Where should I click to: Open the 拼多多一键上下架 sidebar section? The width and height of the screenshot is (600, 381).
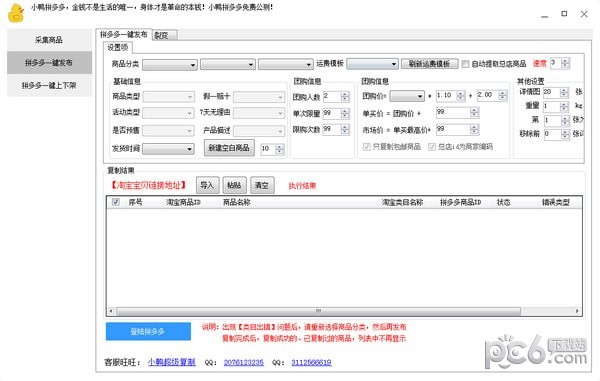(49, 85)
